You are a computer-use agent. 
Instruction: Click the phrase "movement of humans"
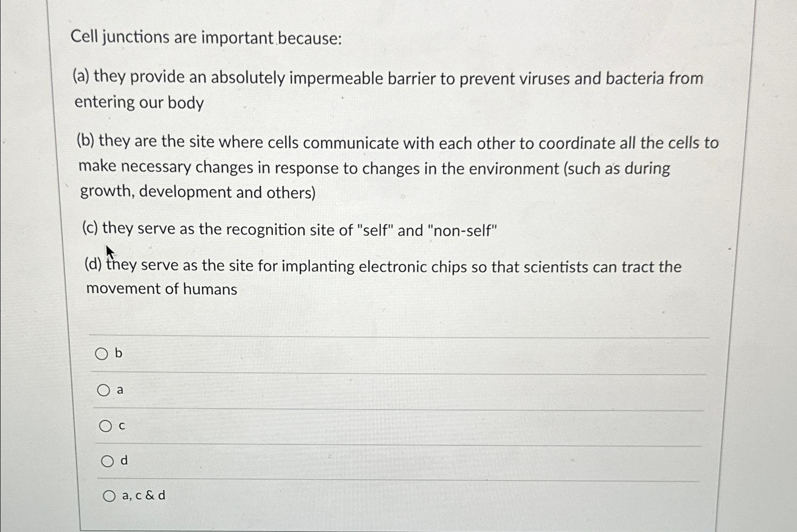163,288
